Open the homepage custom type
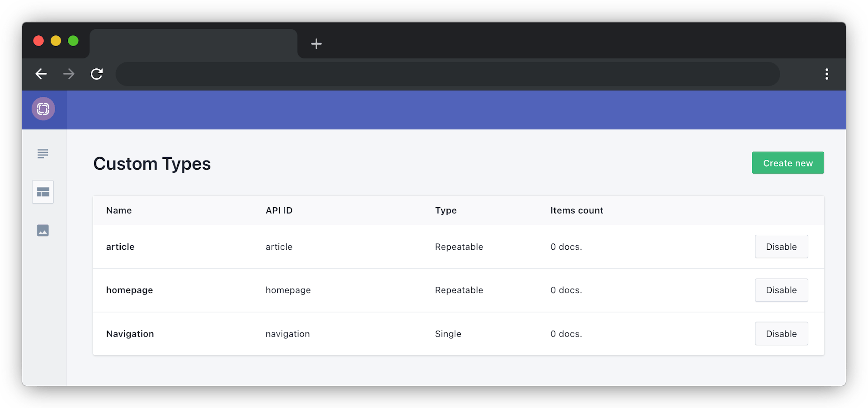Viewport: 868px width, 408px height. point(129,290)
